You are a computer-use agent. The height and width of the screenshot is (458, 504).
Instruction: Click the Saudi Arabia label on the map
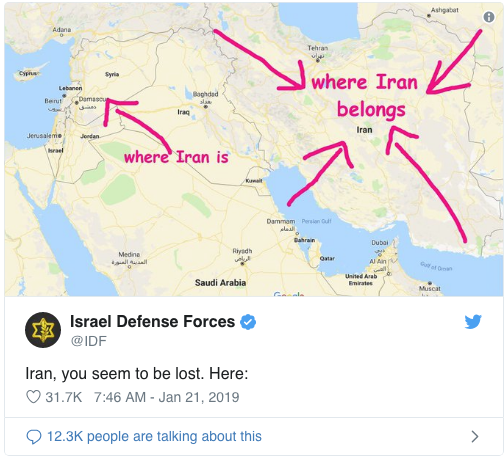(220, 283)
